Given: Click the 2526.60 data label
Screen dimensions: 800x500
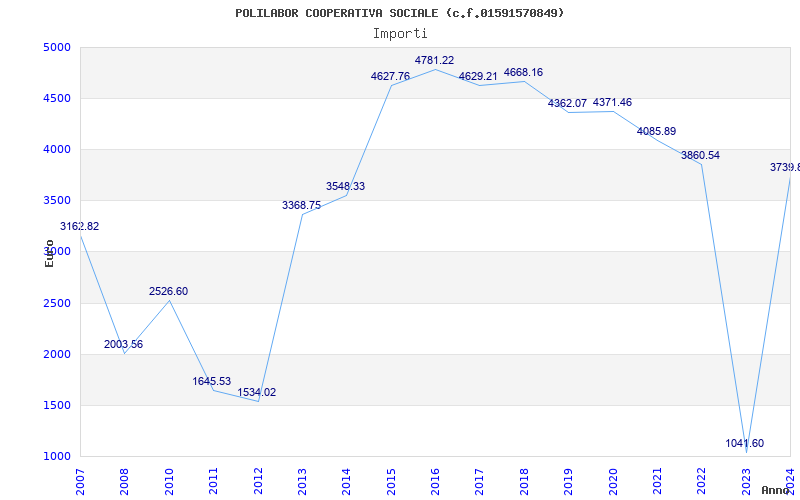Looking at the screenshot, I should [x=168, y=292].
